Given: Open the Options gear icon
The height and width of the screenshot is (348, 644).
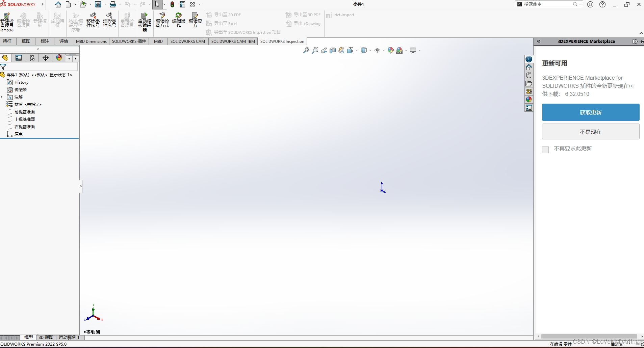Looking at the screenshot, I should click(192, 4).
